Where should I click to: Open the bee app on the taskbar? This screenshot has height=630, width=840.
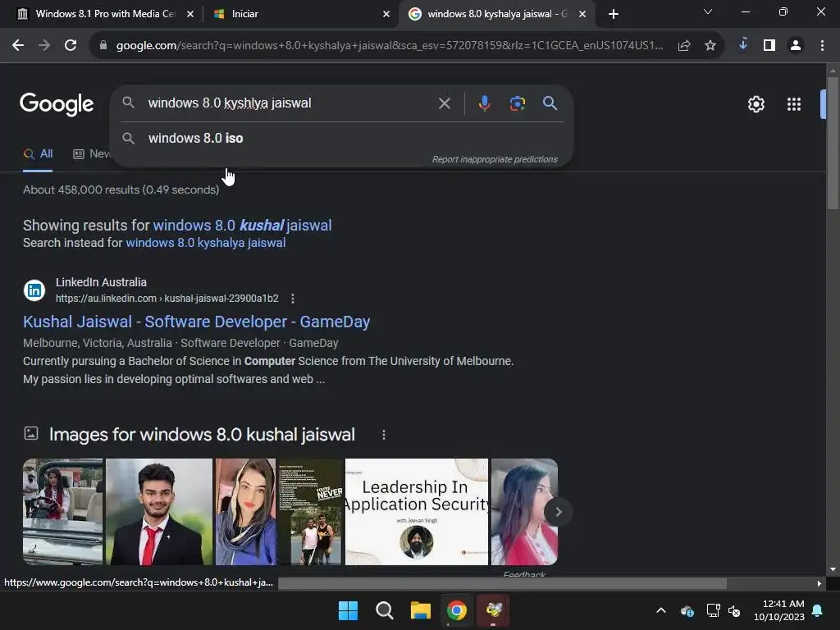click(x=493, y=610)
